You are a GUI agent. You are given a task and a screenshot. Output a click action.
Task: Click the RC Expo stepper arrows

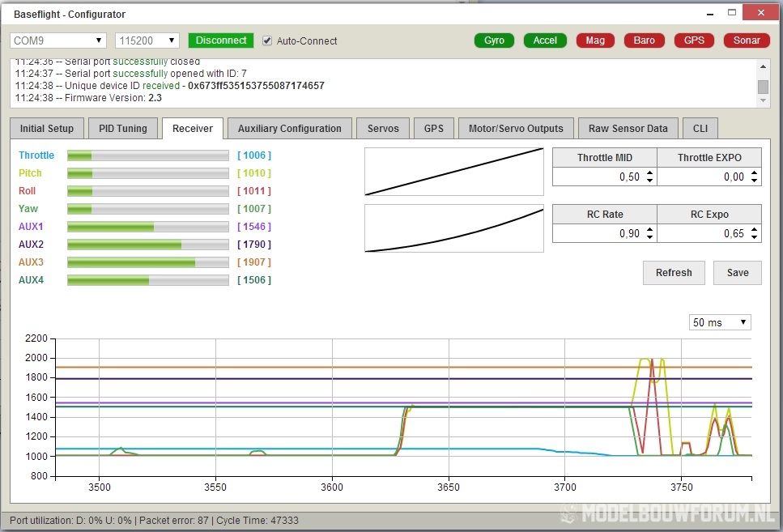pos(754,233)
